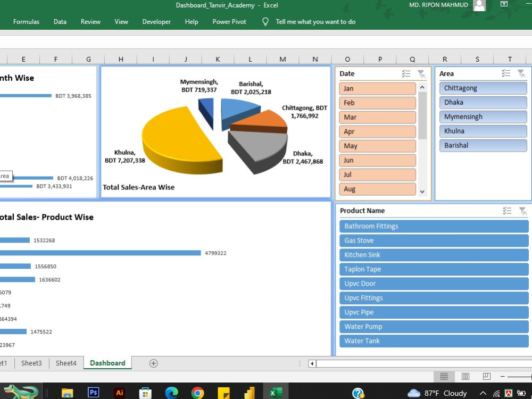This screenshot has height=399, width=532.
Task: Toggle multi-select in the Date slicer
Action: pyautogui.click(x=406, y=73)
